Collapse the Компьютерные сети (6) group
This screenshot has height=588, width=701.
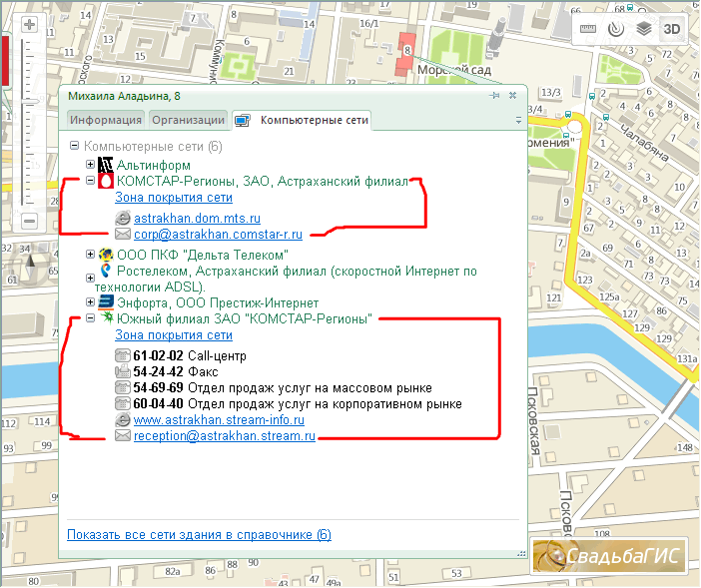[x=75, y=145]
